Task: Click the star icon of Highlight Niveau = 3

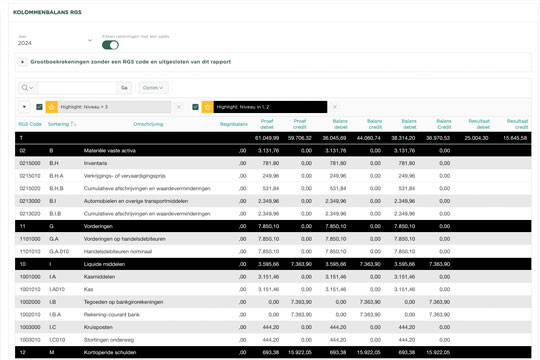Action: [x=52, y=107]
